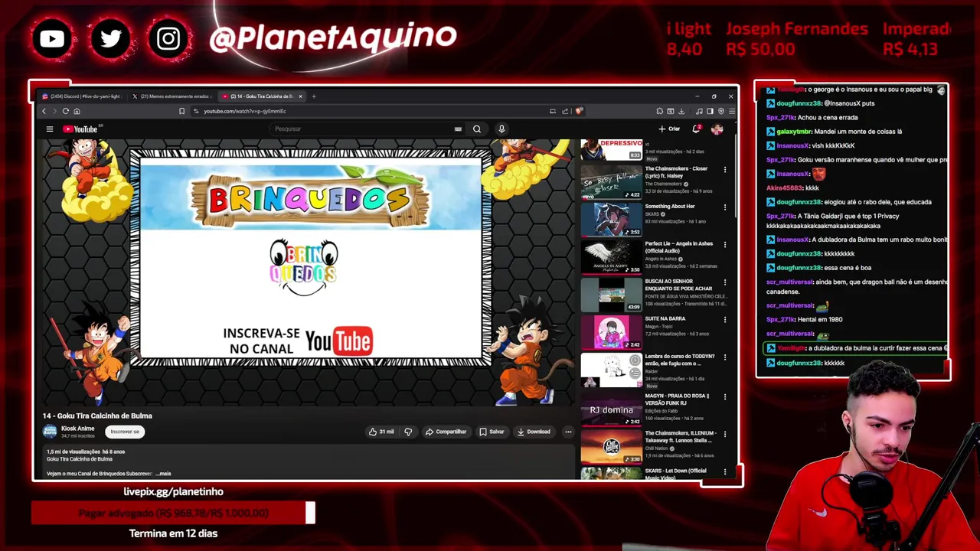Open options menu for Something About Her
980x551 pixels.
[x=725, y=207]
